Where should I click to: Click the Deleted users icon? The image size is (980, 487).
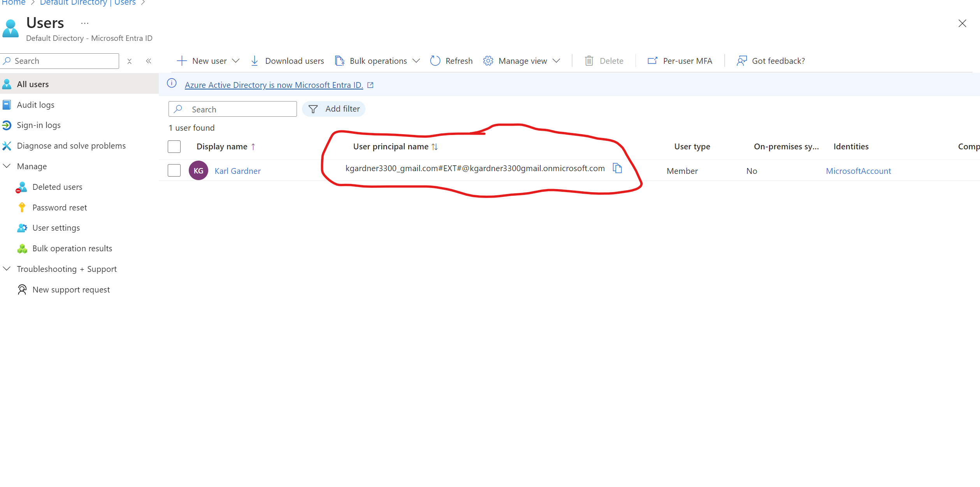pos(21,187)
